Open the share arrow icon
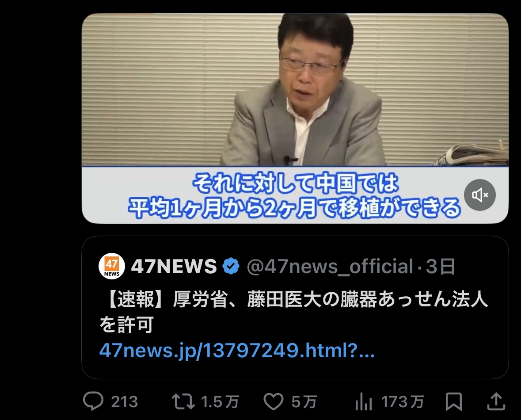The height and width of the screenshot is (420, 521). pyautogui.click(x=496, y=401)
